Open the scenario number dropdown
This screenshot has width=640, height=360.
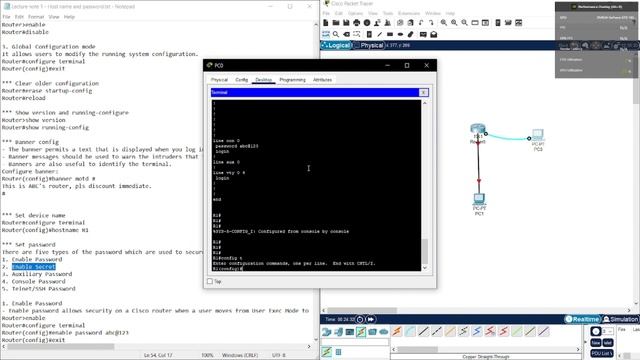[608, 331]
